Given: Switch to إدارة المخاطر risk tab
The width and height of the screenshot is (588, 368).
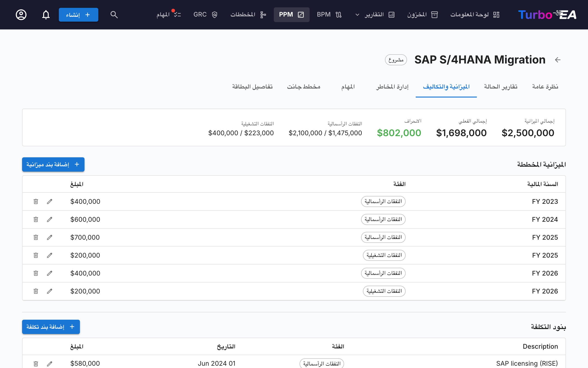Looking at the screenshot, I should coord(392,87).
